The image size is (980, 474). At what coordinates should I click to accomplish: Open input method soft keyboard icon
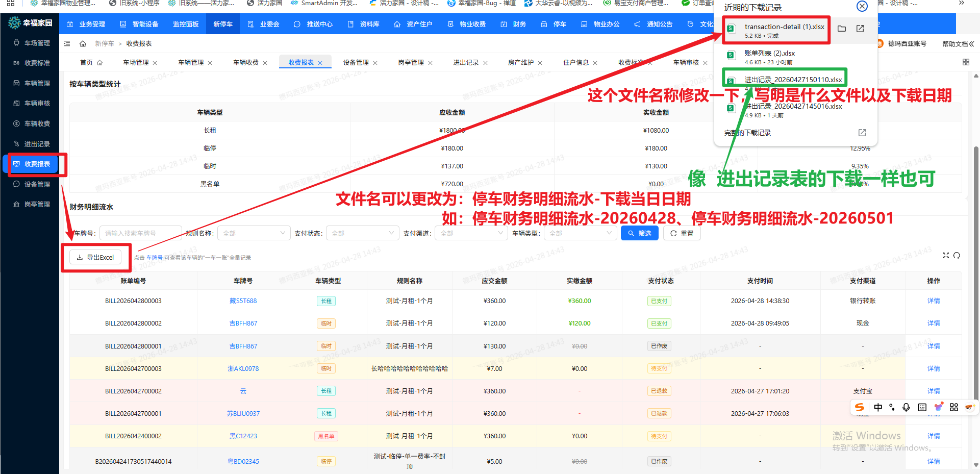tap(922, 407)
